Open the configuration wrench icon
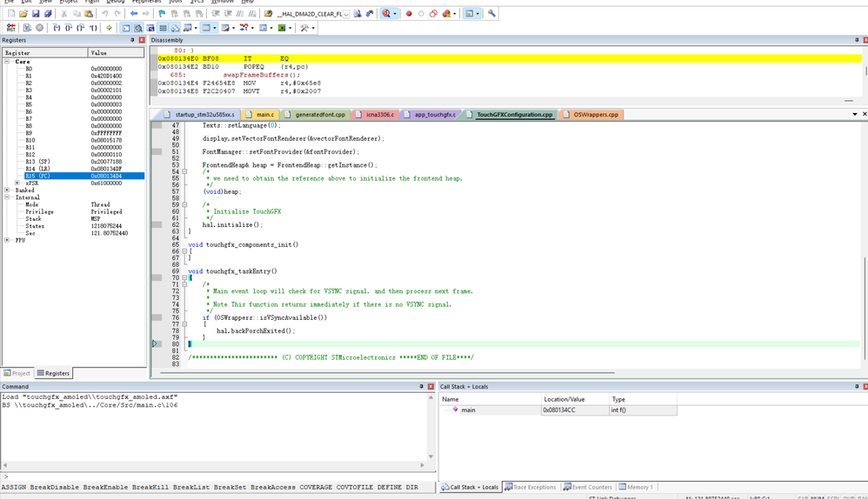This screenshot has width=868, height=499. 491,14
